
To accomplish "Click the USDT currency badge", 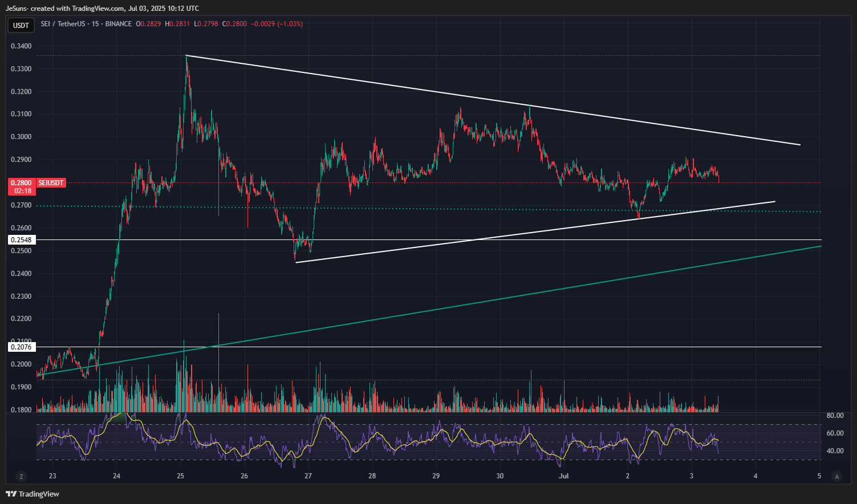I will tap(21, 25).
